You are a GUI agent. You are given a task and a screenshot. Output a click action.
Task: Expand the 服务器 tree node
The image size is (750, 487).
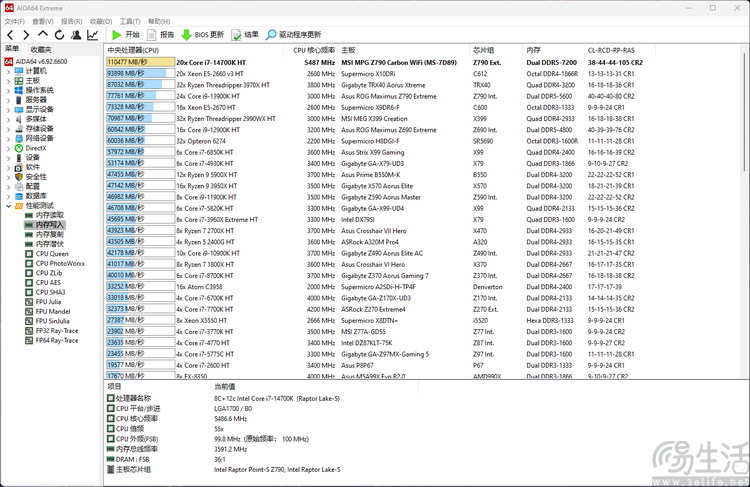point(8,100)
